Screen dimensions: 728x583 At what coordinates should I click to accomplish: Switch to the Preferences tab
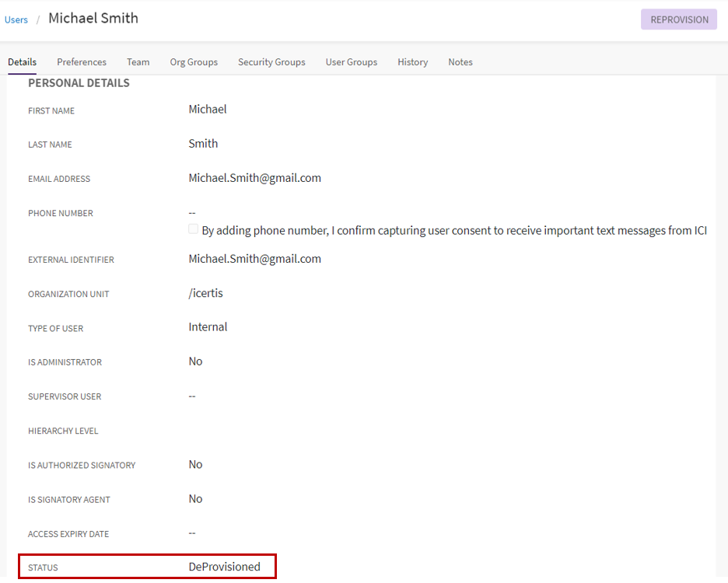click(82, 62)
